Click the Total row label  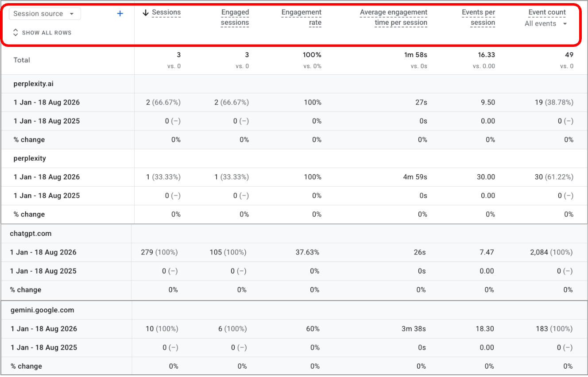pos(22,60)
